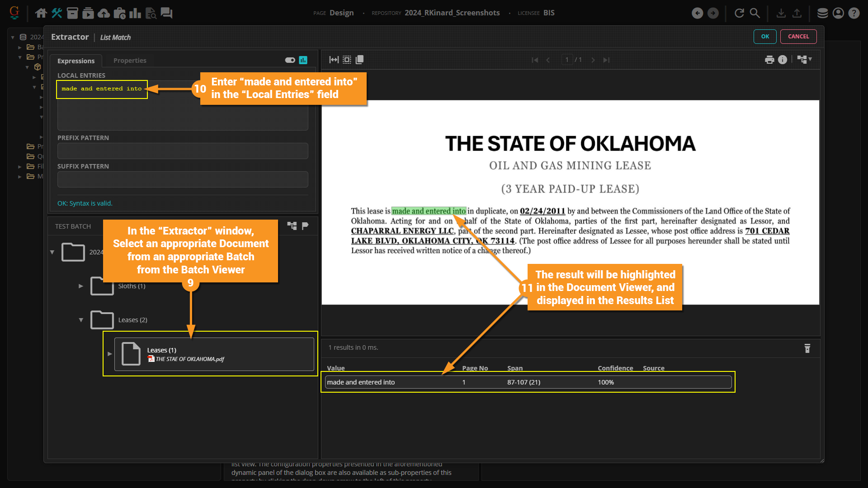Switch to the Properties tab
Screen dimensions: 868x488
[130, 61]
